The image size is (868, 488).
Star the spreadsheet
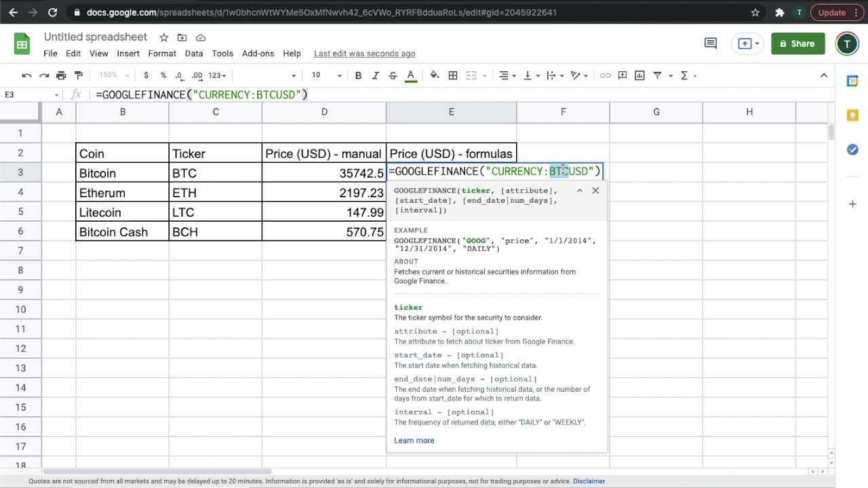pos(163,37)
